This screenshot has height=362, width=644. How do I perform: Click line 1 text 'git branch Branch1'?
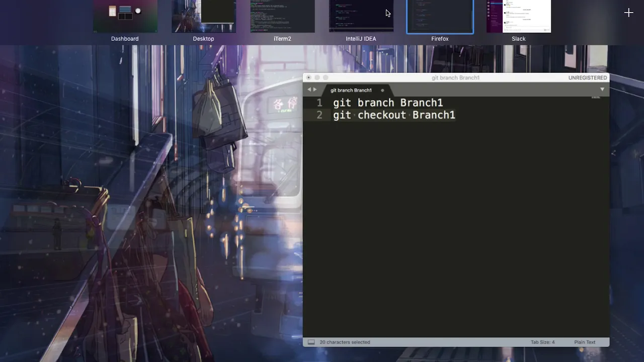click(x=388, y=103)
